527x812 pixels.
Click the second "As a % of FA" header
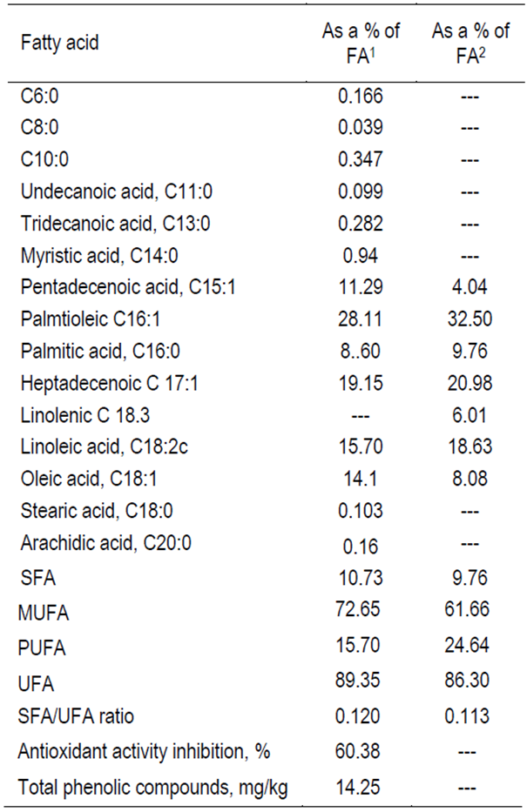(470, 43)
